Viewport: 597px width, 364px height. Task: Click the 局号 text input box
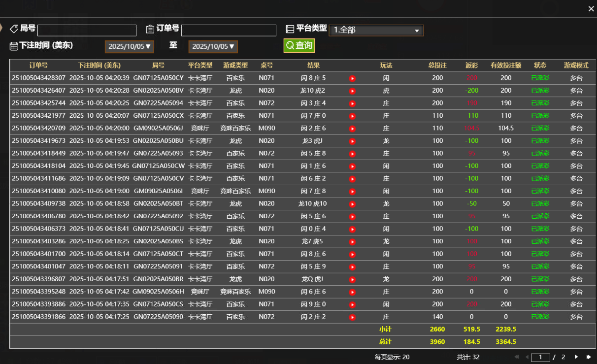87,30
